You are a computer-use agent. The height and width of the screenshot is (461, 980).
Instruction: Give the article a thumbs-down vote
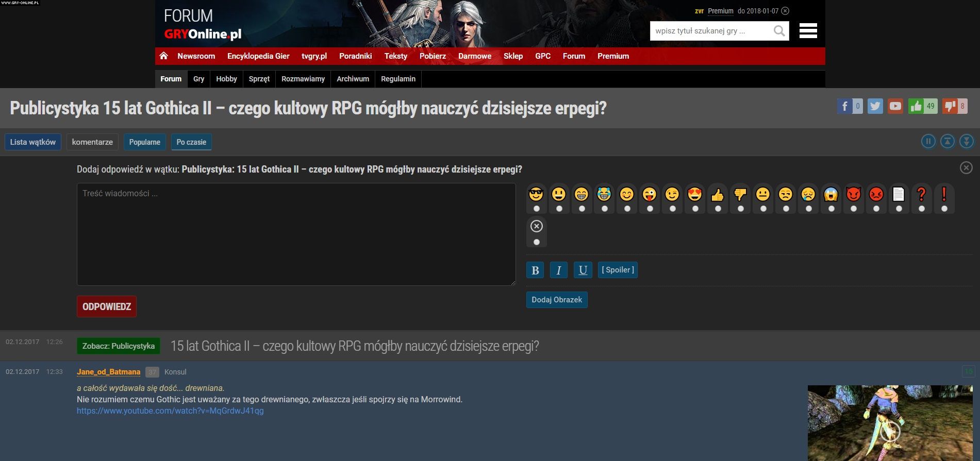tap(949, 106)
